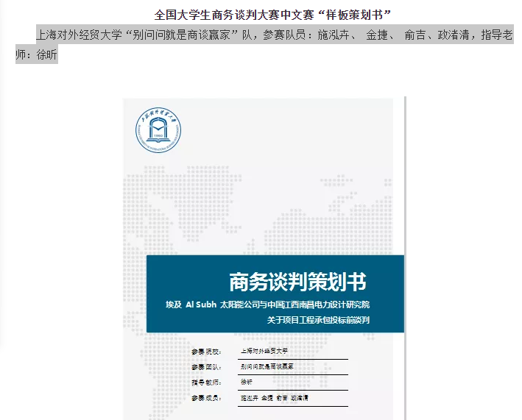The height and width of the screenshot is (420, 522).
Task: Click the member names field on the cover
Action: coord(274,398)
